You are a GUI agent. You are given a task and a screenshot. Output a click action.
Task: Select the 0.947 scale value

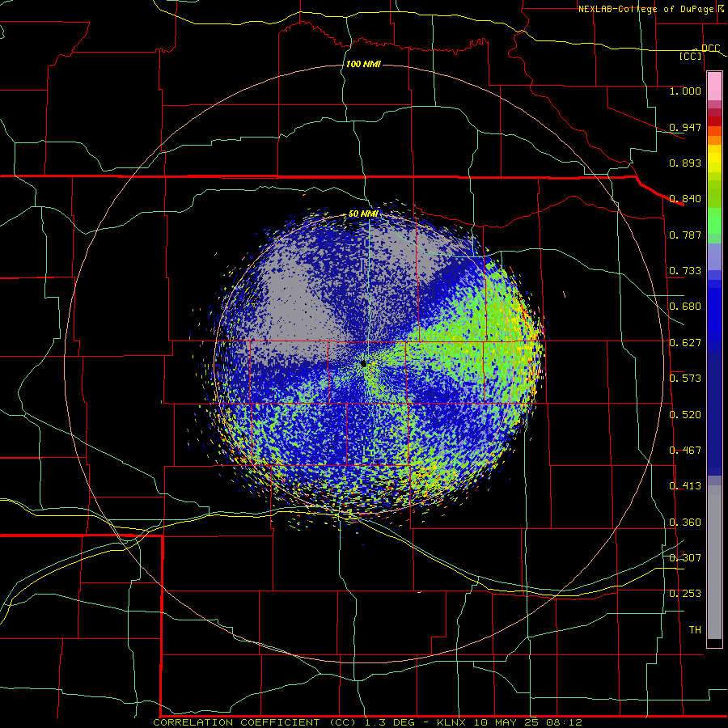click(x=685, y=127)
